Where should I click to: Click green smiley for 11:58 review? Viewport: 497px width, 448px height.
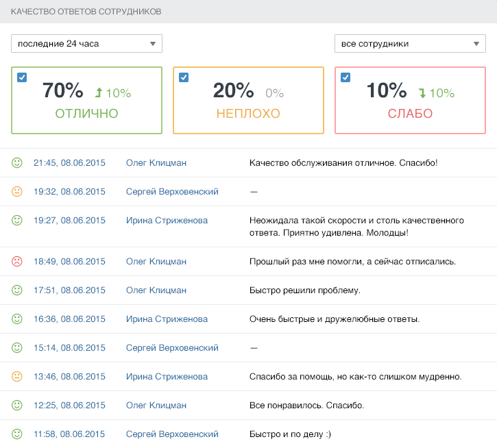17,434
